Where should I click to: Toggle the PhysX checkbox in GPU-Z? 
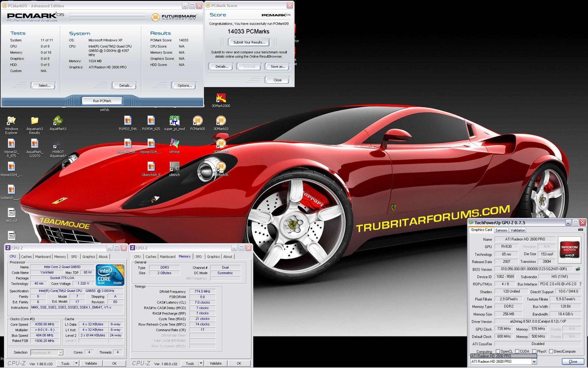coord(534,351)
